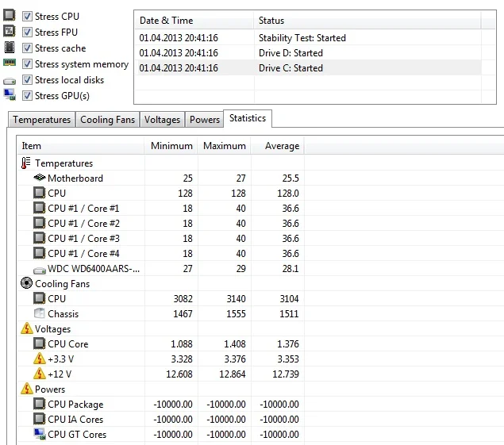Toggle the Stress GPU(s) checkbox
Viewport: 504px width, 445px height.
click(x=27, y=95)
